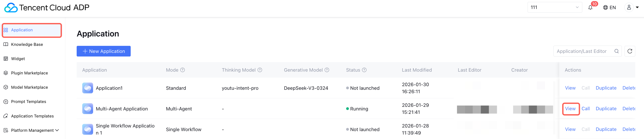Click the Tencent Cloud ADP logo

[47, 7]
